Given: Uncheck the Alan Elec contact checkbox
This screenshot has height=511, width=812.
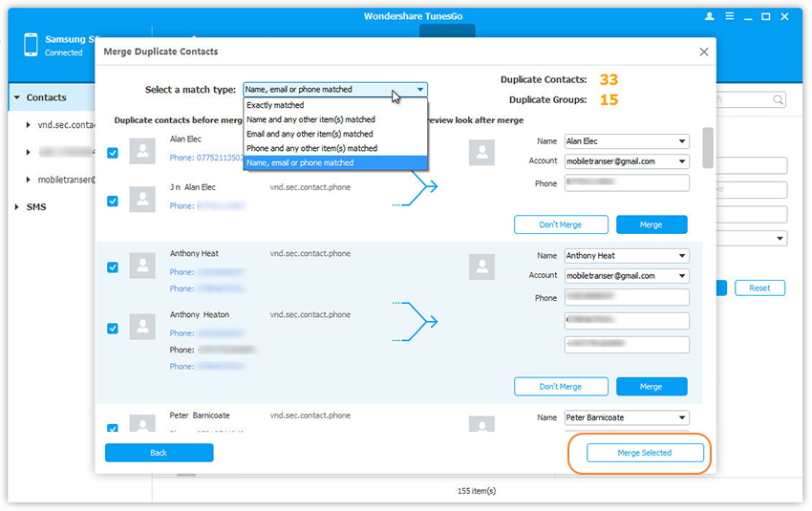Looking at the screenshot, I should click(x=113, y=153).
